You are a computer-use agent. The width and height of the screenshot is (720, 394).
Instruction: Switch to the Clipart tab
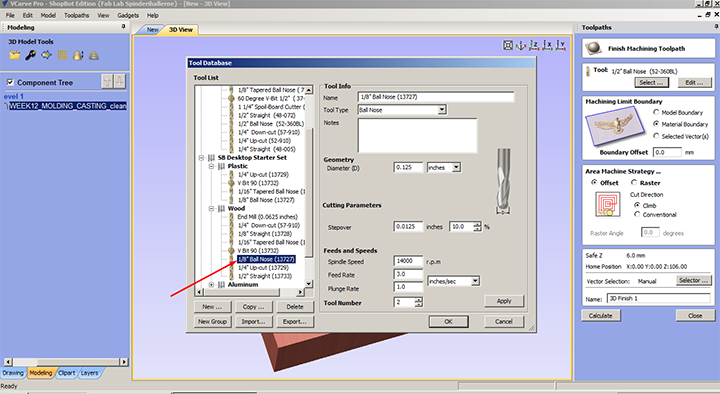[67, 373]
